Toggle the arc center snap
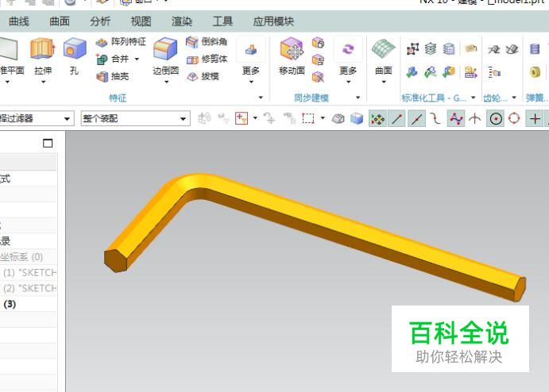 pyautogui.click(x=496, y=119)
